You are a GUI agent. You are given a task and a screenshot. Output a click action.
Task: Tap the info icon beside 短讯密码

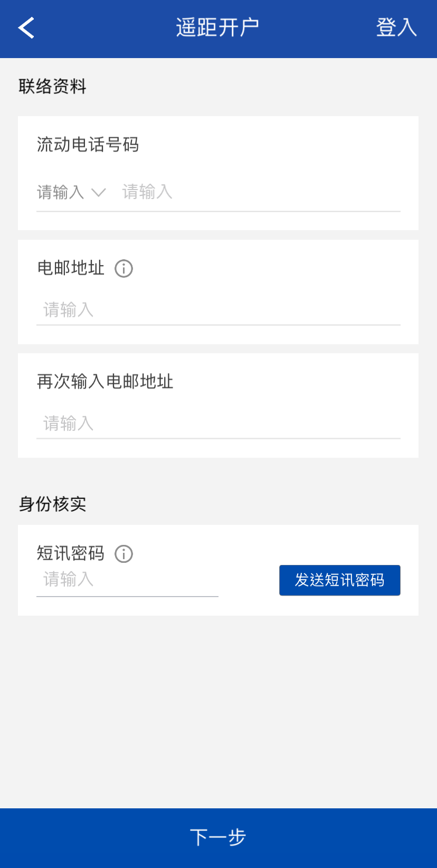[x=124, y=554]
